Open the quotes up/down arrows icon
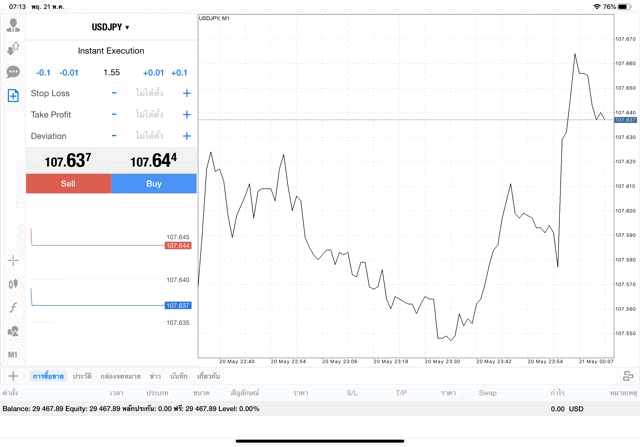This screenshot has width=640, height=447. coord(13,48)
